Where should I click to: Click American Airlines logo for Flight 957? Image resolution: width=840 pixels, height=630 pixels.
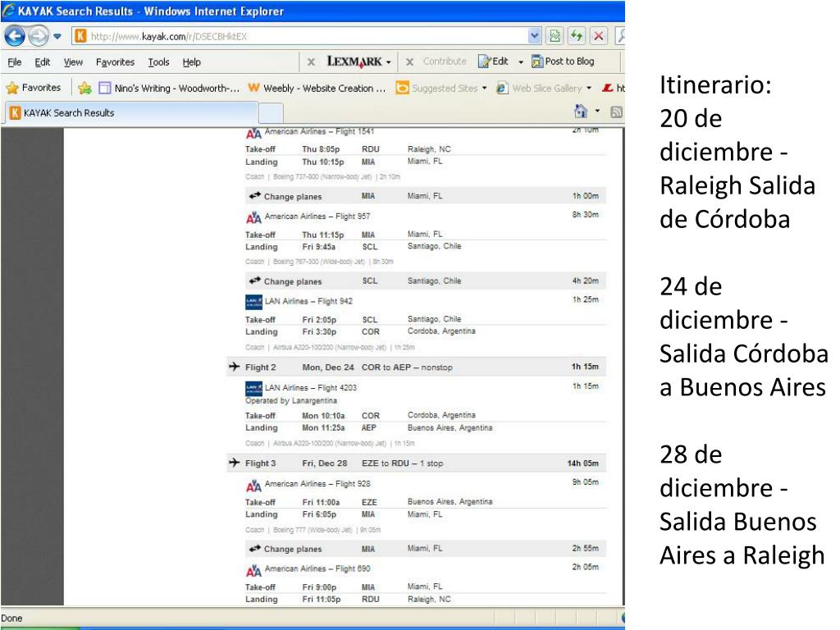pos(253,217)
